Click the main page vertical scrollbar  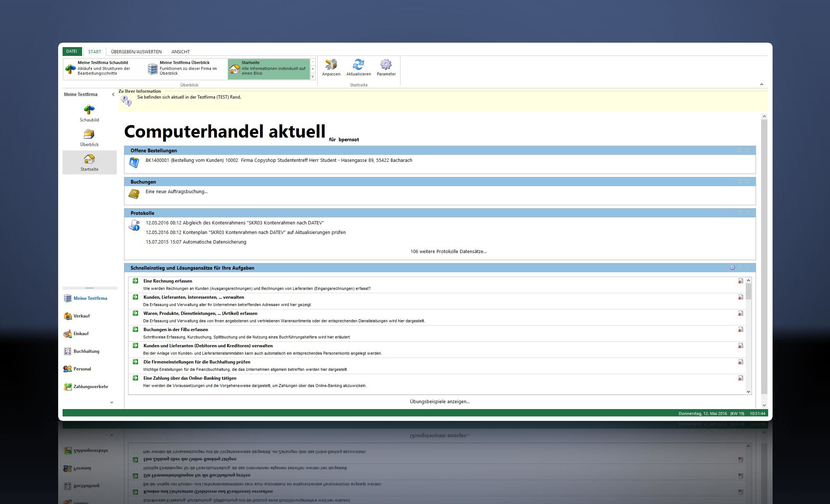click(764, 258)
